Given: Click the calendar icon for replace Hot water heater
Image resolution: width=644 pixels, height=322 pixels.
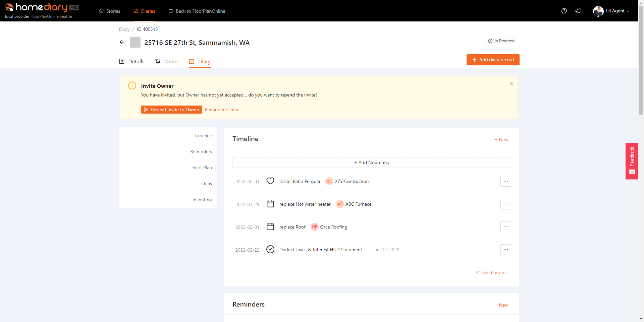Looking at the screenshot, I should [270, 204].
